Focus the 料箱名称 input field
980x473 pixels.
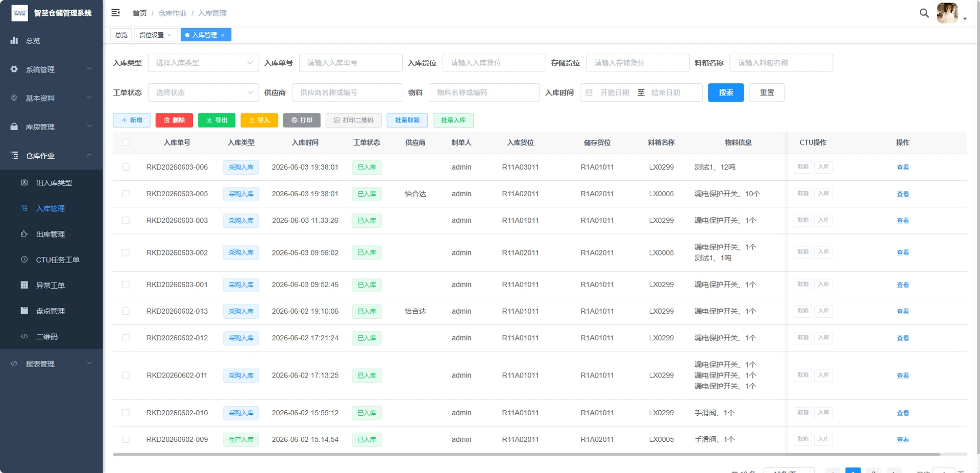tap(781, 63)
